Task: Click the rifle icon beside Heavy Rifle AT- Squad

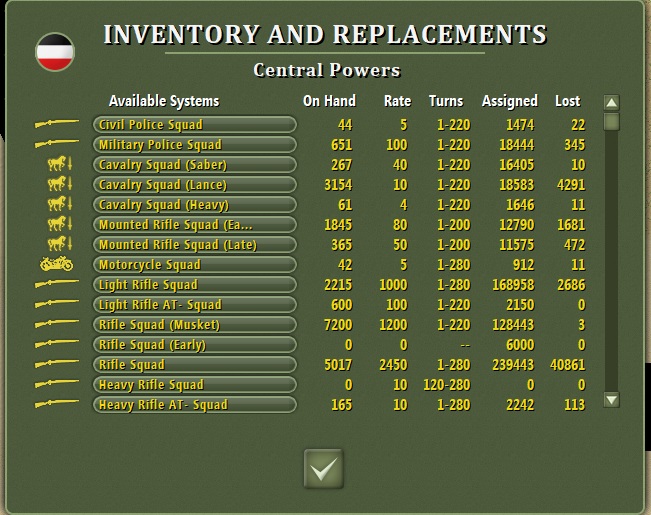Action: click(56, 403)
